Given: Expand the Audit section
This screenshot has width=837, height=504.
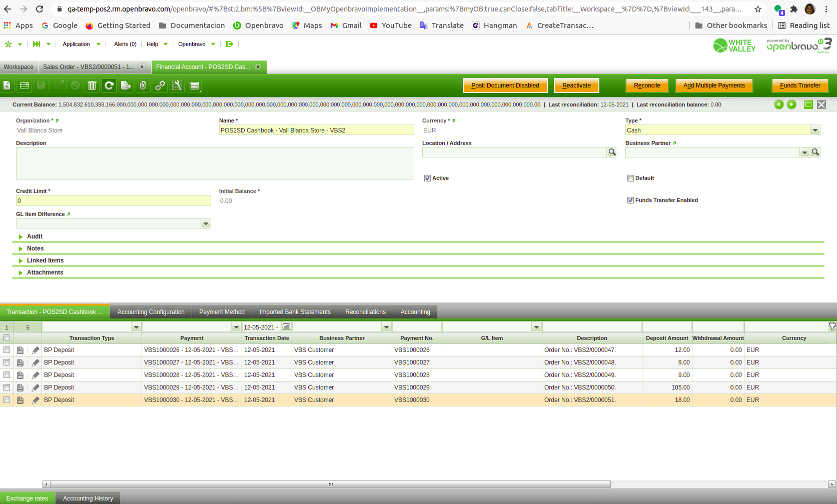Looking at the screenshot, I should tap(35, 236).
